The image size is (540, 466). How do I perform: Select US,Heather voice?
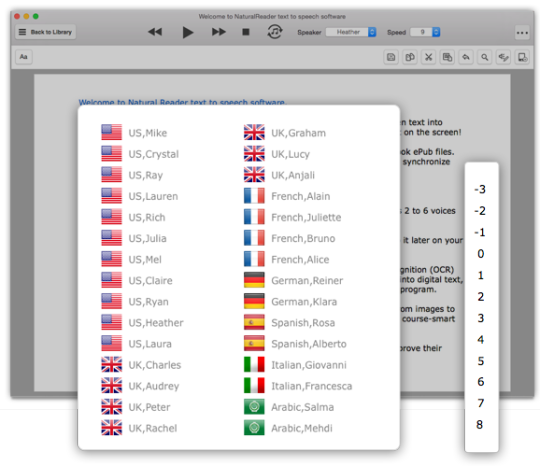pyautogui.click(x=143, y=323)
